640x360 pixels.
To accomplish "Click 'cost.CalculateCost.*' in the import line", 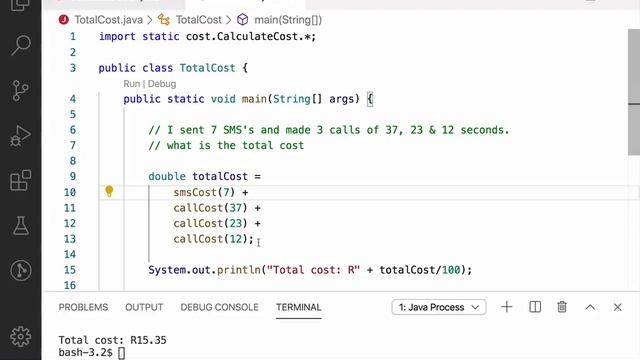I will coord(248,36).
